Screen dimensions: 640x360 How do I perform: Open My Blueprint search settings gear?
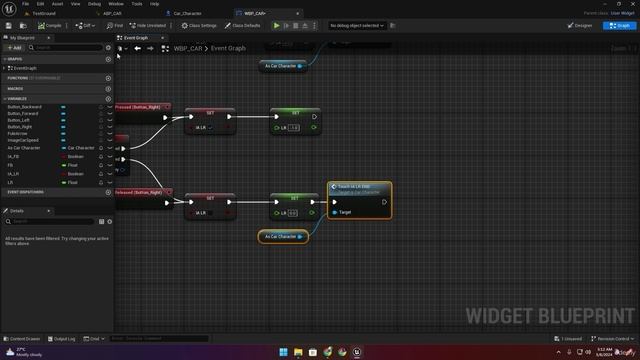point(108,48)
